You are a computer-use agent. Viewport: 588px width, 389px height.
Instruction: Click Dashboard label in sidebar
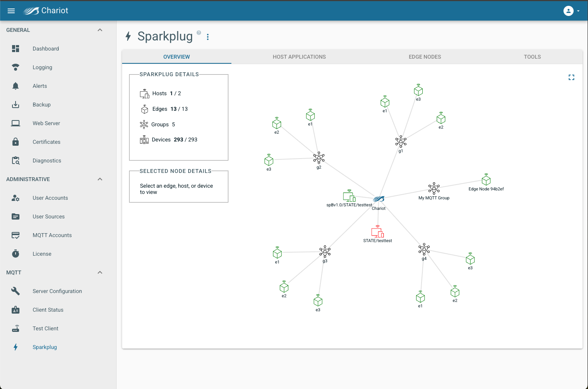click(x=46, y=49)
